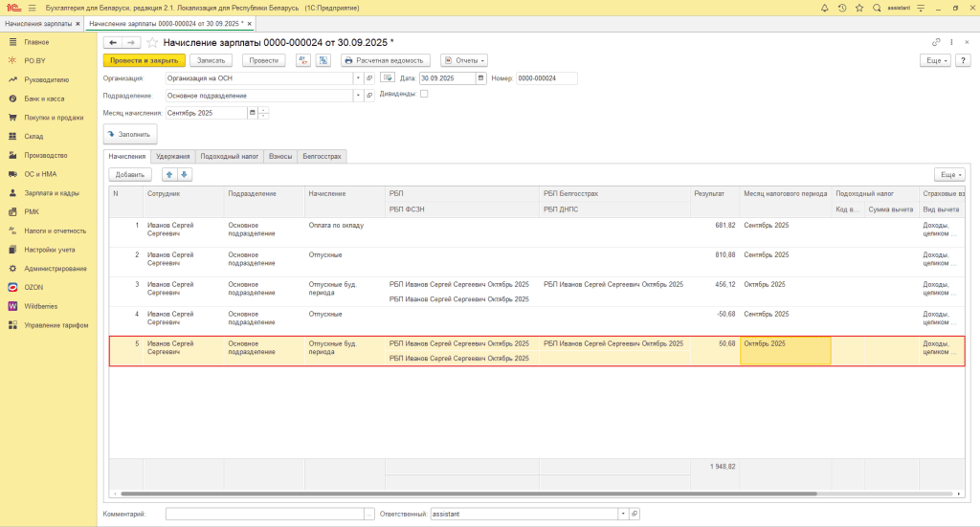Move the row down with arrow icon

[185, 175]
